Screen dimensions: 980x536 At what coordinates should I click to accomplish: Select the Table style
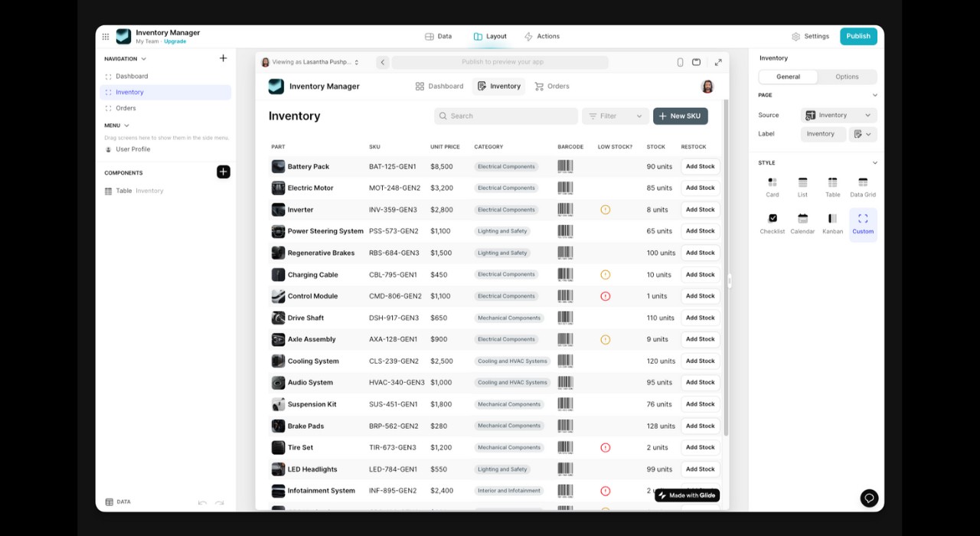coord(832,187)
